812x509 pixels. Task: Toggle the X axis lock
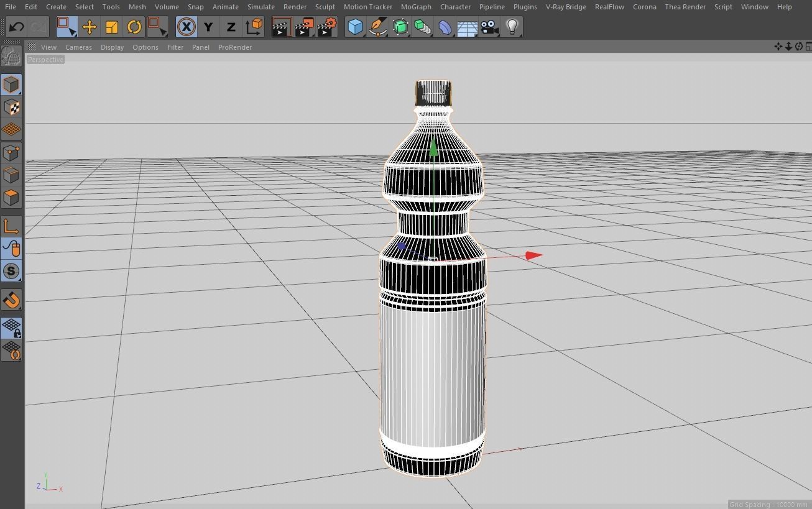click(x=186, y=27)
